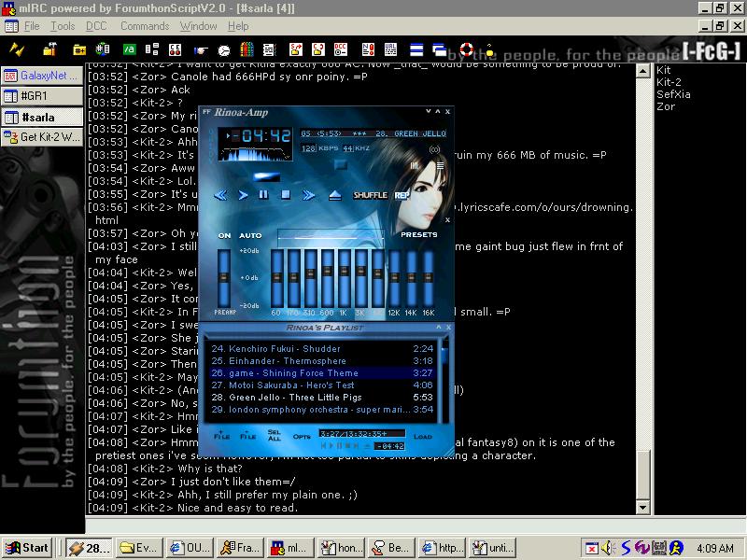The height and width of the screenshot is (560, 747).
Task: Switch to #GR1 channel window
Action: tap(42, 96)
